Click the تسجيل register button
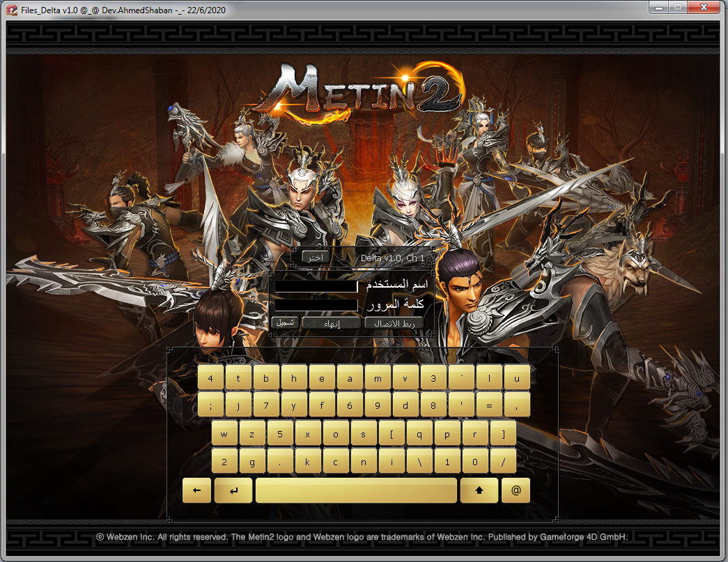 tap(285, 322)
